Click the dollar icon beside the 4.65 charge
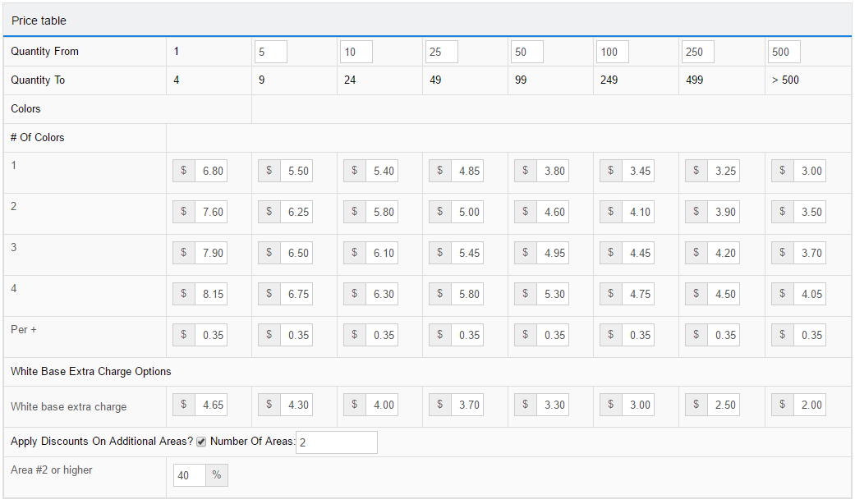Viewport: 855px width, 504px height. coord(184,405)
